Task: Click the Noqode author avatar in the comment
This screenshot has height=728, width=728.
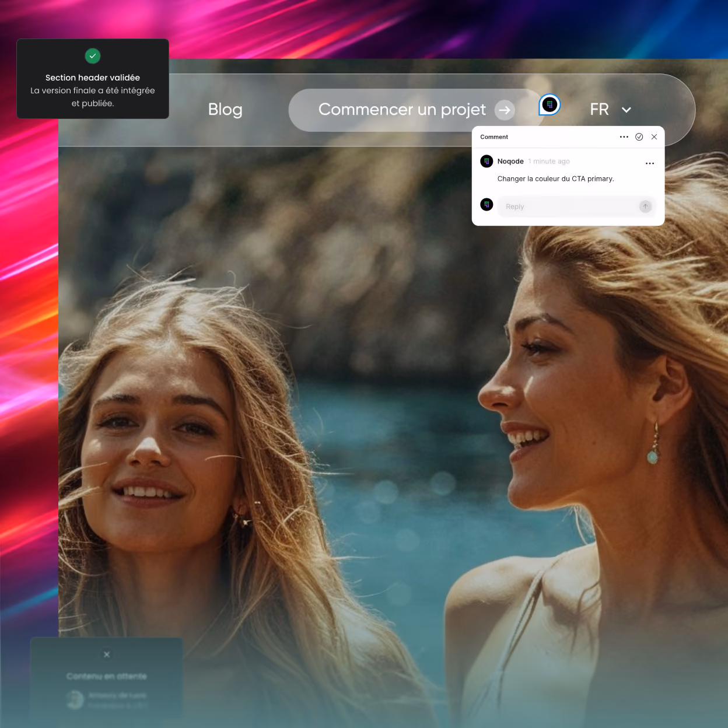Action: [487, 162]
